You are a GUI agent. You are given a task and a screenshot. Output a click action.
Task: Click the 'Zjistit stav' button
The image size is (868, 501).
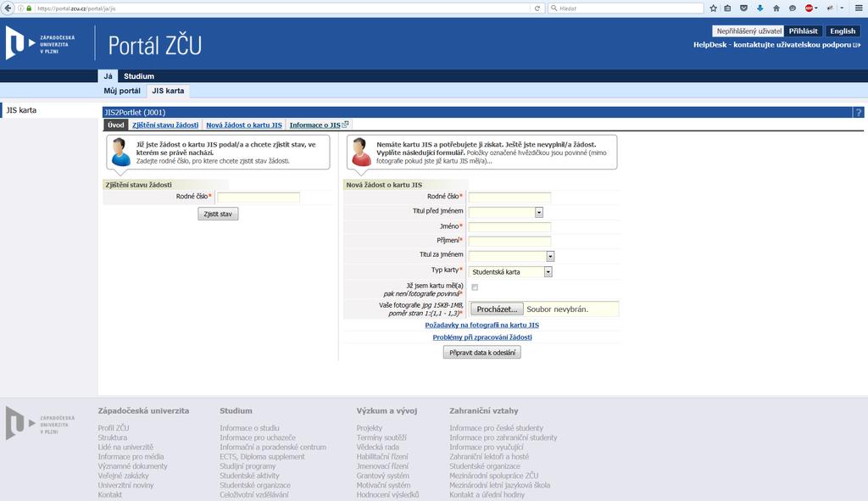(218, 214)
